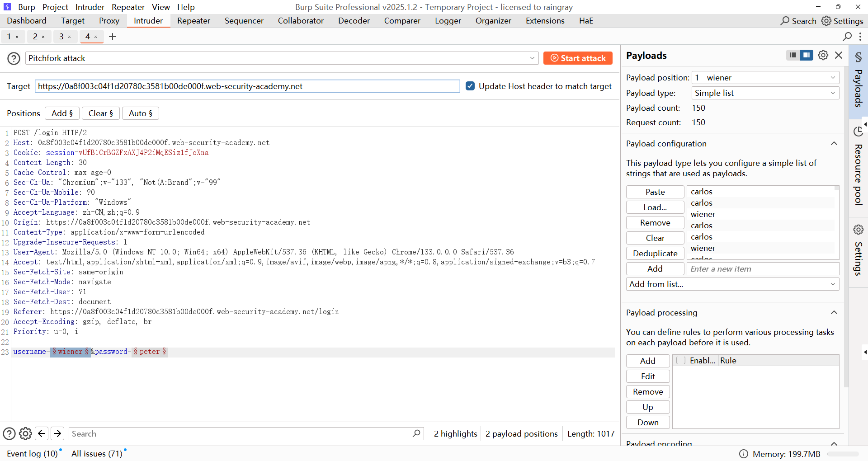This screenshot has width=868, height=461.
Task: Switch to the Repeater tab
Action: click(193, 21)
